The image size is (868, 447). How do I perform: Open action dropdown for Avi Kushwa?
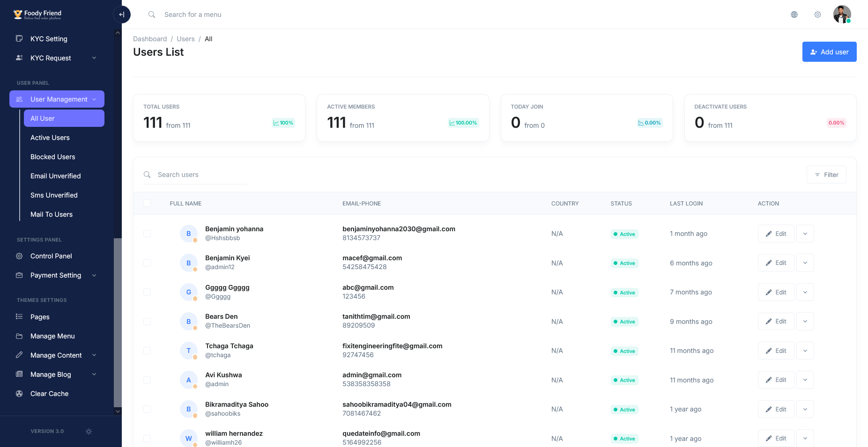tap(805, 380)
